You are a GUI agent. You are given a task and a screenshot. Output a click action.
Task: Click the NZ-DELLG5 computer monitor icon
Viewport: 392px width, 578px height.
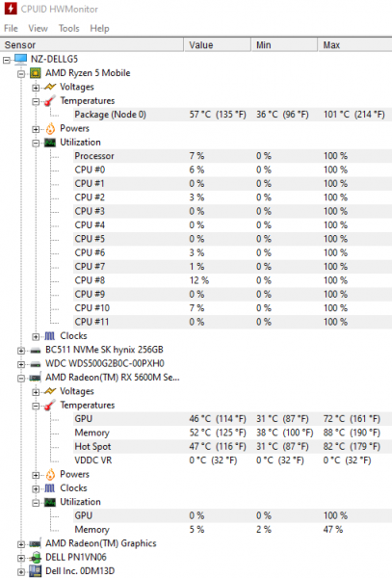click(x=20, y=59)
